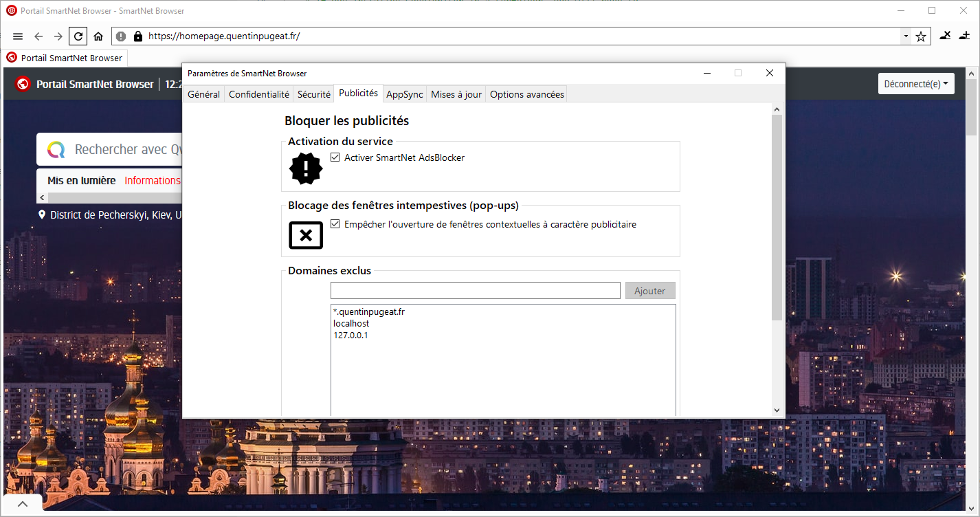
Task: Click the SmartNet logo in the title bar
Action: (11, 11)
